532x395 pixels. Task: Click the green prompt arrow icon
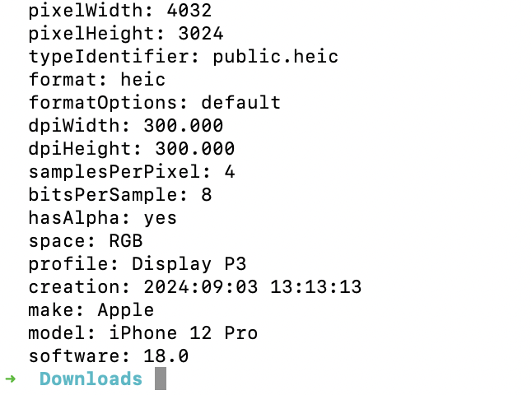[x=11, y=379]
